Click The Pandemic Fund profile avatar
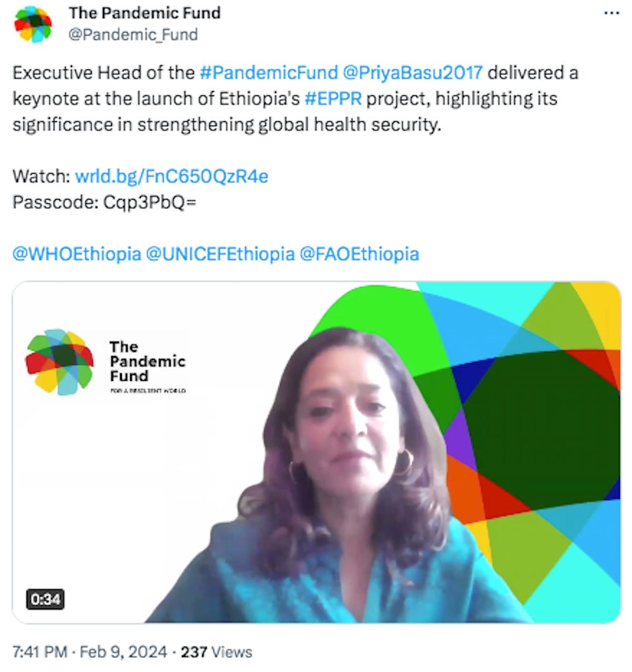Viewport: 632px width, 672px height. point(33,24)
